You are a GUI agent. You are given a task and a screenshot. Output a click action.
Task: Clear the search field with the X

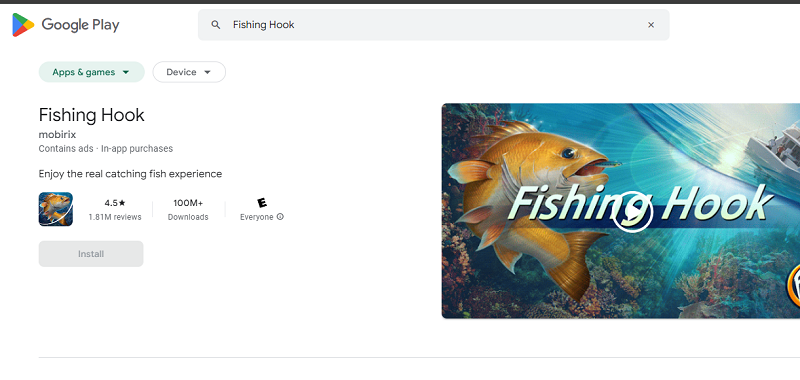pos(651,25)
